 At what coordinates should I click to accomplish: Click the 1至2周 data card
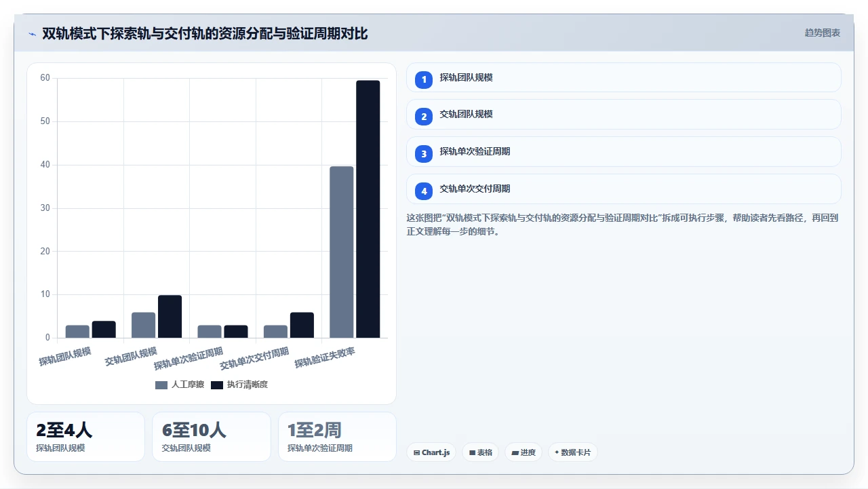coord(337,437)
